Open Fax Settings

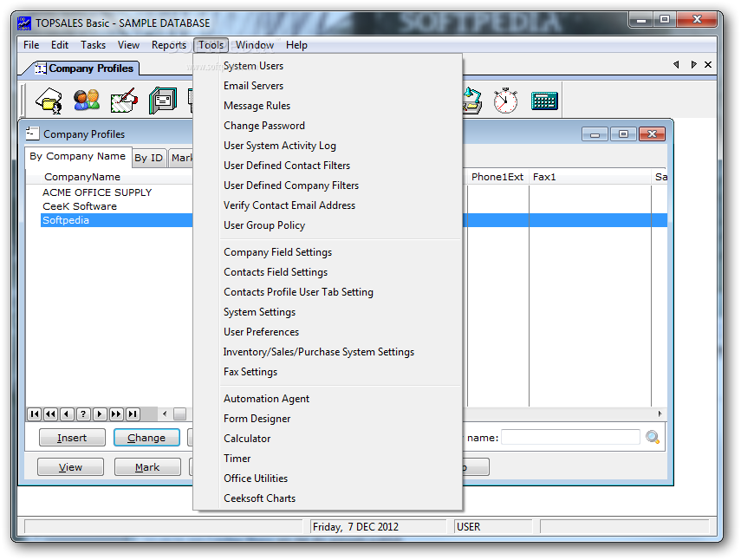tap(328, 371)
